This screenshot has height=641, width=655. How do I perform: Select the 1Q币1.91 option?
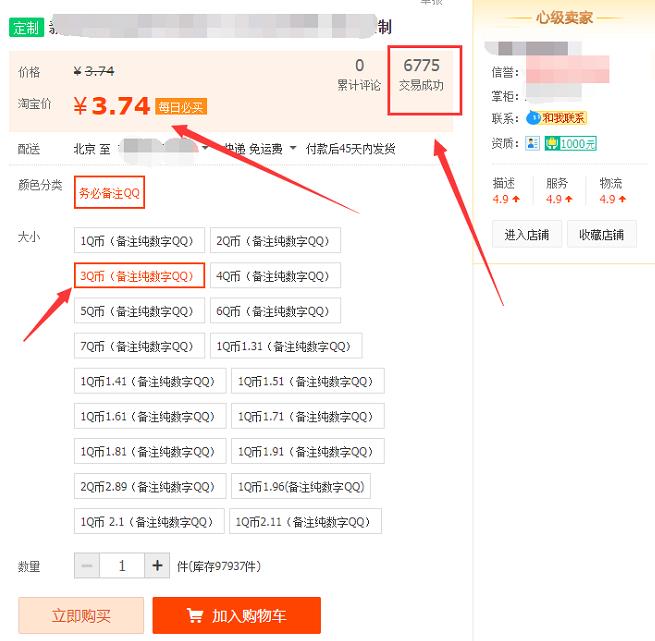tap(308, 451)
